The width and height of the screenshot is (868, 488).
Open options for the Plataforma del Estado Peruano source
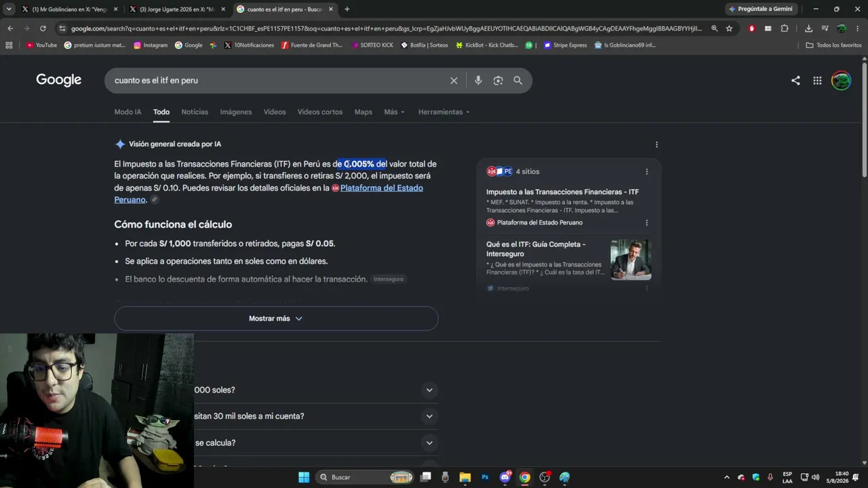(x=646, y=222)
